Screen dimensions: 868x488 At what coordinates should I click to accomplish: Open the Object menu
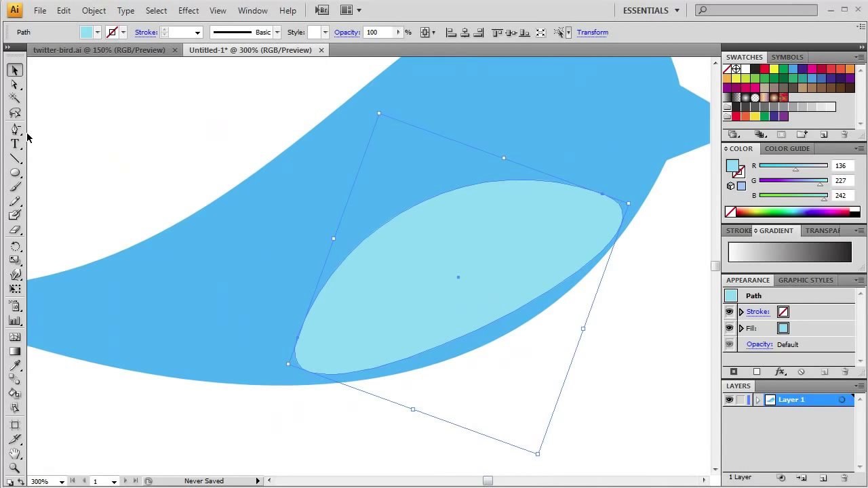click(x=94, y=11)
